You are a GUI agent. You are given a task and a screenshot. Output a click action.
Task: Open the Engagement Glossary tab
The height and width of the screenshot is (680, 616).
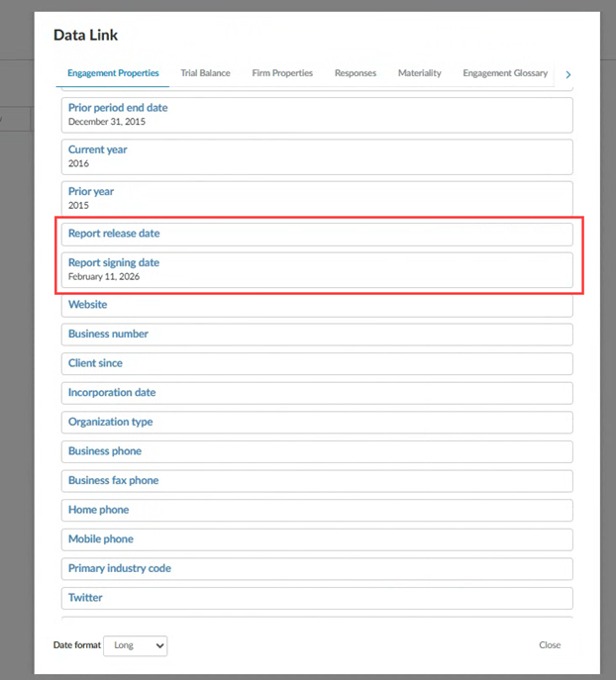click(x=505, y=73)
